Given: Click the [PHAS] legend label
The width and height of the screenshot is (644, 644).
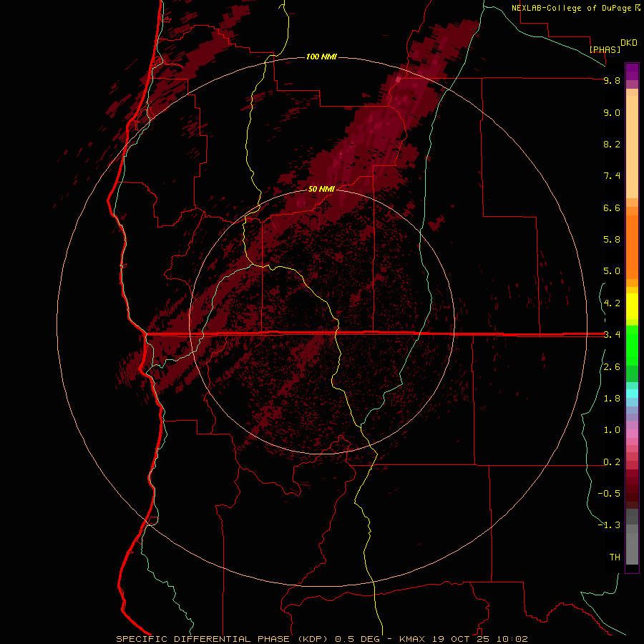Looking at the screenshot, I should pyautogui.click(x=605, y=49).
